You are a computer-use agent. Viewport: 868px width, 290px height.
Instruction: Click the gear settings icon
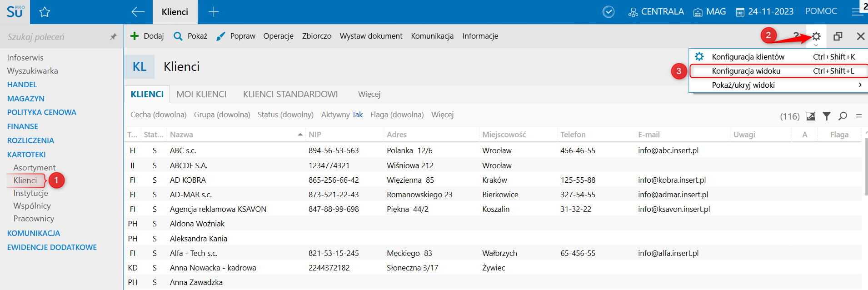[x=816, y=36]
